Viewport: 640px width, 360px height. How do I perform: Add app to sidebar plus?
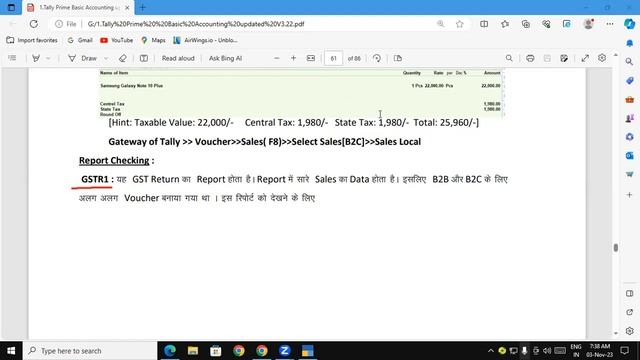629,195
